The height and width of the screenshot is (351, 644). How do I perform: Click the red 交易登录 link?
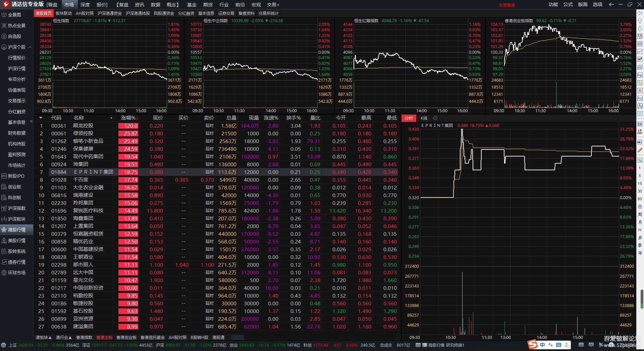pos(506,5)
